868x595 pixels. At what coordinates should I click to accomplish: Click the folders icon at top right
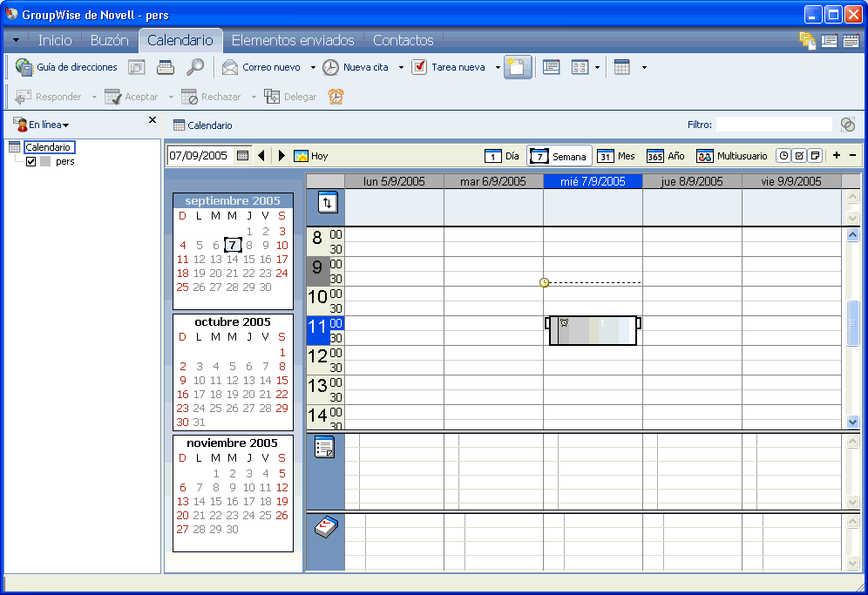(x=808, y=40)
